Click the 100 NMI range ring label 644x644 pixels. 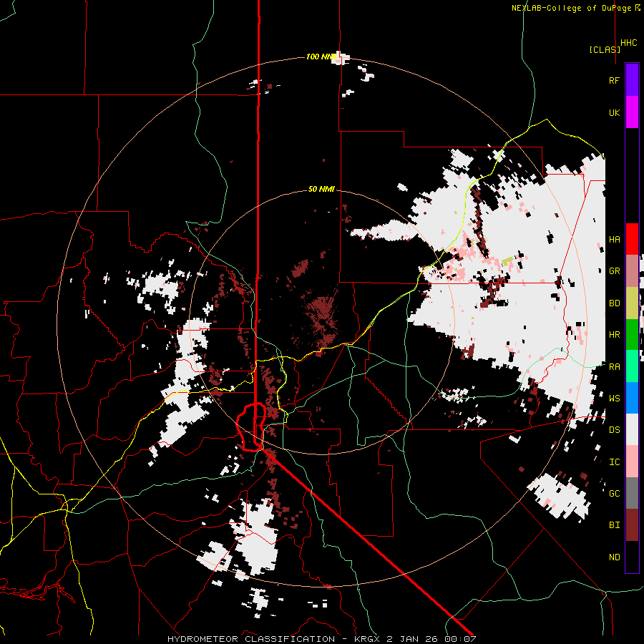click(x=321, y=57)
